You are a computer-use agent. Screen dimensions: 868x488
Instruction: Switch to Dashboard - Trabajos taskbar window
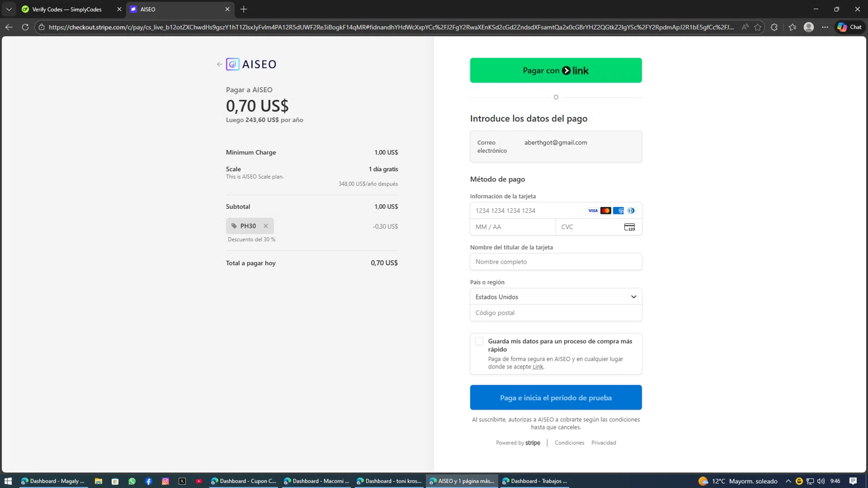tap(535, 481)
